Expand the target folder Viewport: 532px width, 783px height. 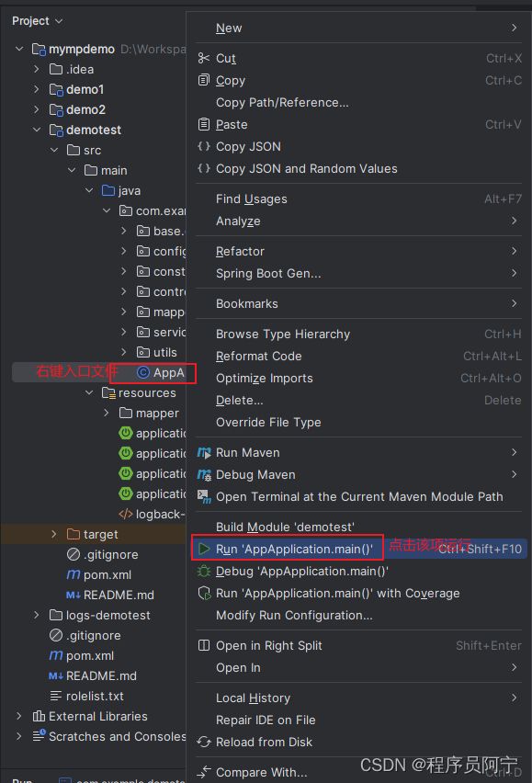tap(54, 534)
